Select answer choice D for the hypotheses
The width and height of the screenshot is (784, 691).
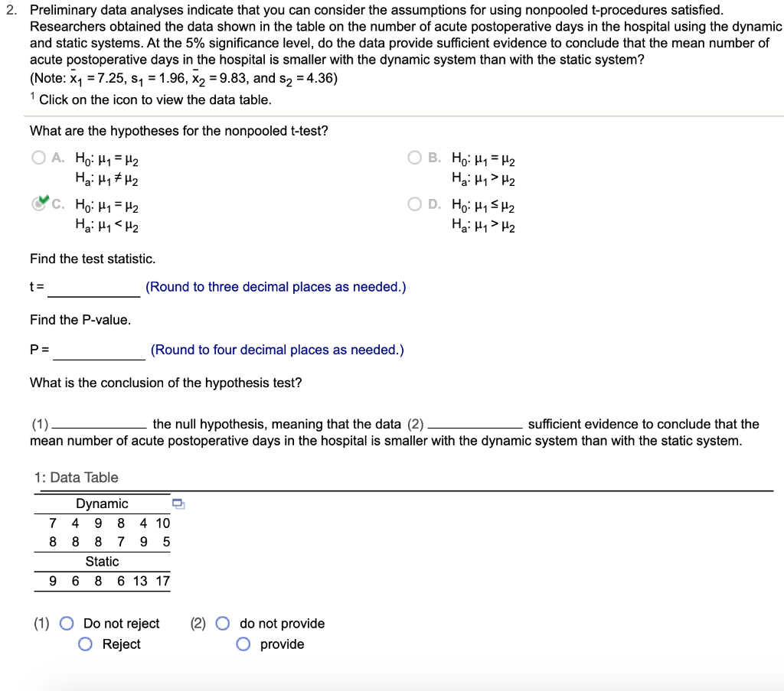pos(414,204)
